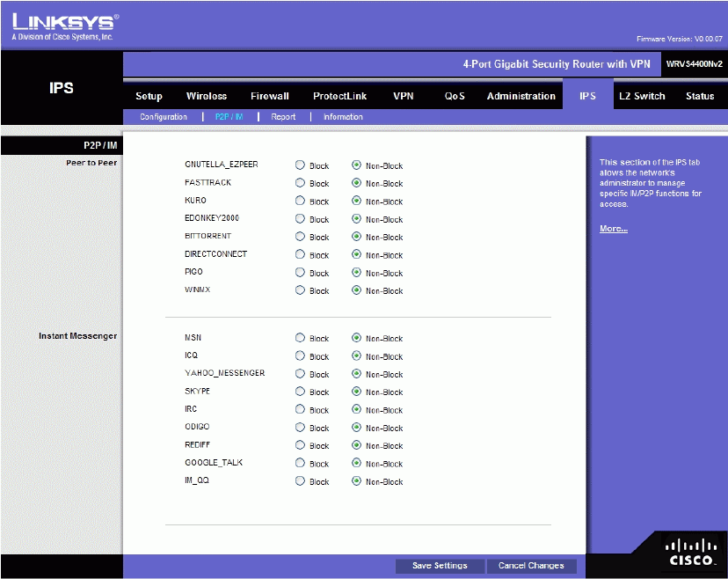Choose Block for WINMX
The image size is (728, 579).
tap(300, 290)
